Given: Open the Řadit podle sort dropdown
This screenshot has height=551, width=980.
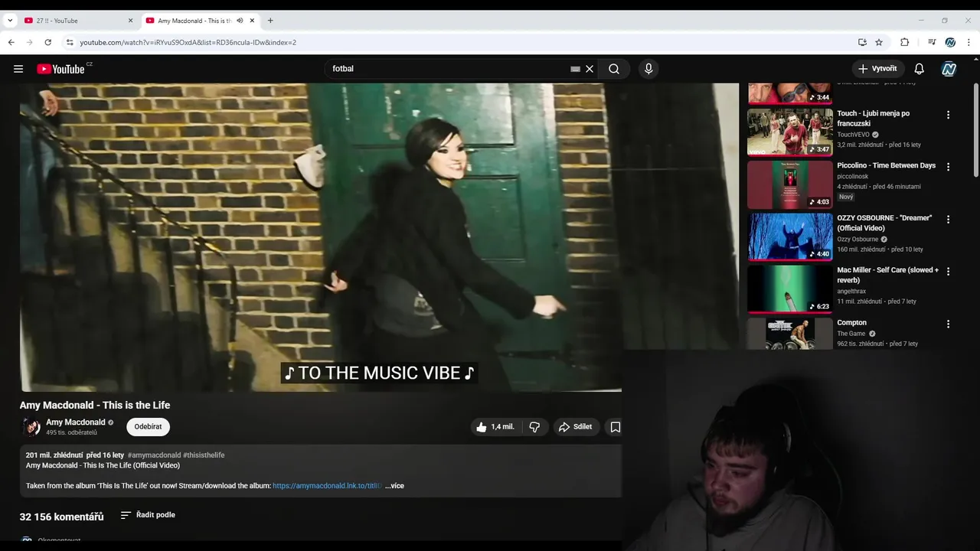Looking at the screenshot, I should click(x=148, y=515).
